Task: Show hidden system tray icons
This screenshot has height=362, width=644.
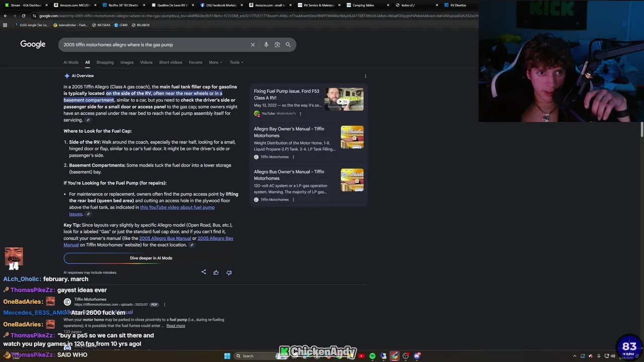Action: coord(575,356)
